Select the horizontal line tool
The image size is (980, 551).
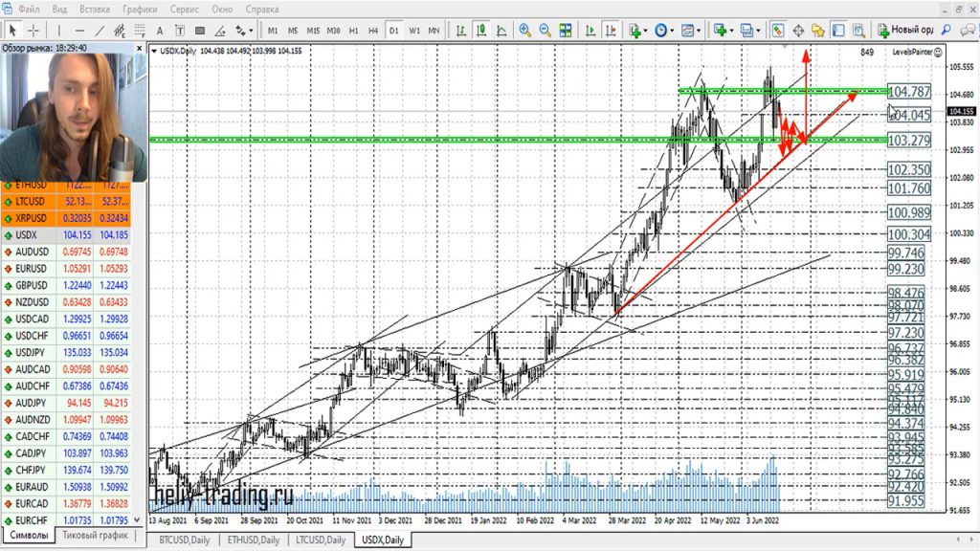[79, 30]
